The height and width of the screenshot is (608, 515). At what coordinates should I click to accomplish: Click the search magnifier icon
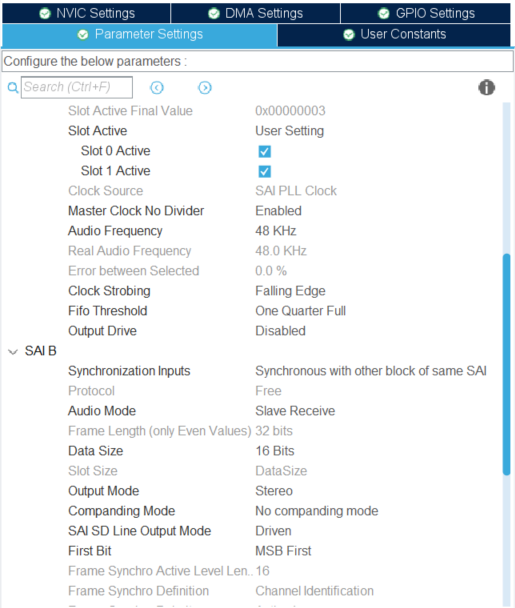[x=13, y=88]
